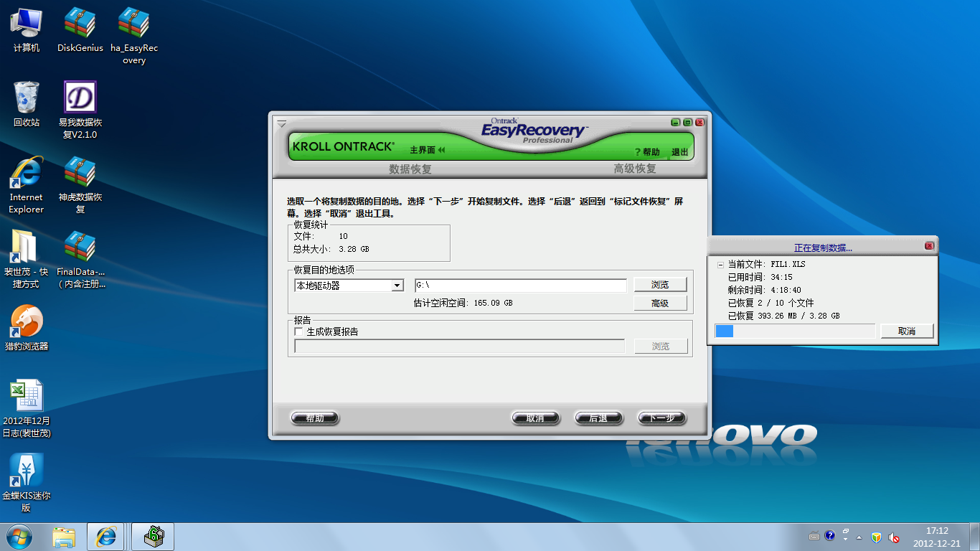Click the 总共大小: 3.28 GB text
This screenshot has height=551, width=980.
click(x=331, y=249)
